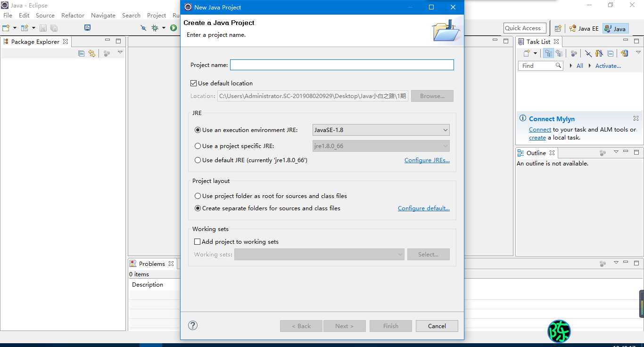Click the New wizard icon in Eclipse toolbar
The height and width of the screenshot is (347, 644).
[x=6, y=28]
